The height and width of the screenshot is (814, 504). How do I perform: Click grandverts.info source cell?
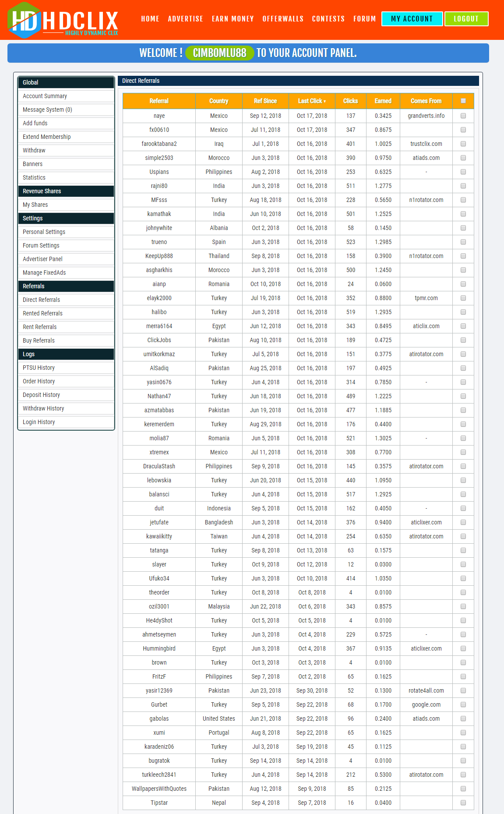[x=426, y=116]
